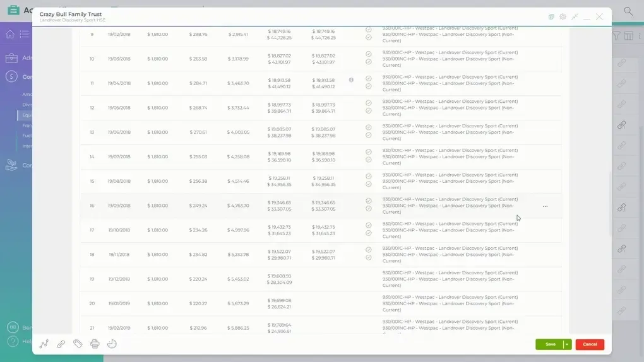
Task: Select the $ 1,810.00 payment on row 11
Action: point(158,83)
